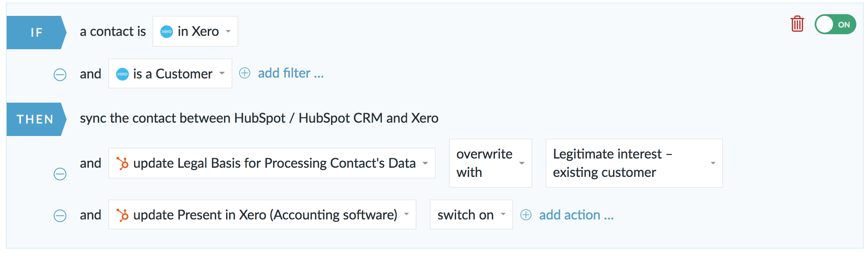Image resolution: width=868 pixels, height=257 pixels.
Task: Click the Xero logo in 'in Xero' box
Action: pos(167,32)
